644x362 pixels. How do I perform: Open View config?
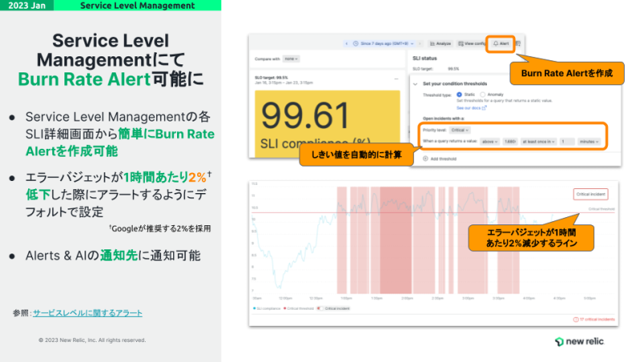472,43
